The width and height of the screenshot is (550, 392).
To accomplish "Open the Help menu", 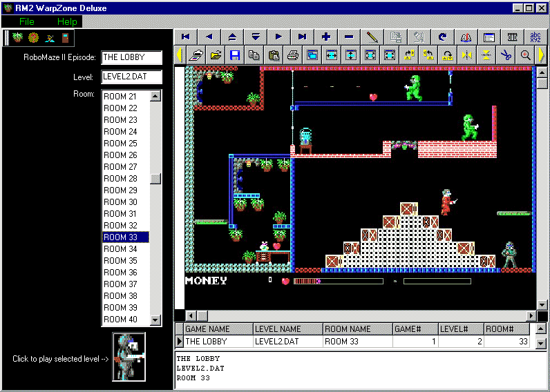I will pos(67,21).
